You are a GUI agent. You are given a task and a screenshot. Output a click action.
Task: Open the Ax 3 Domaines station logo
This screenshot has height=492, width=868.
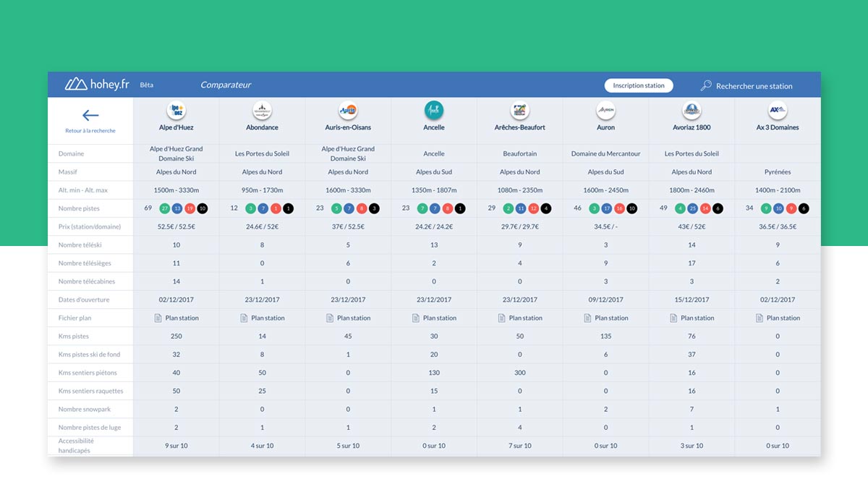[x=778, y=111]
